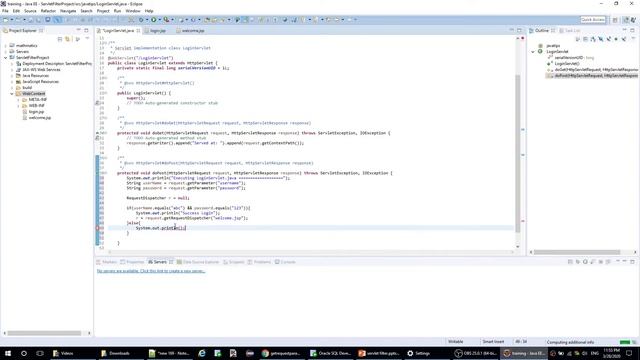The image size is (640, 360).
Task: Expand the Servers project node
Action: (x=6, y=52)
